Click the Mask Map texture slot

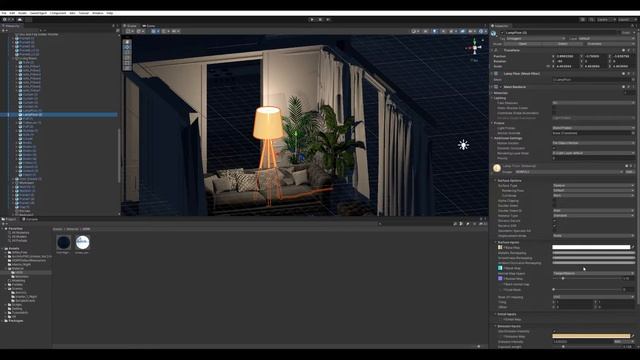coord(500,268)
